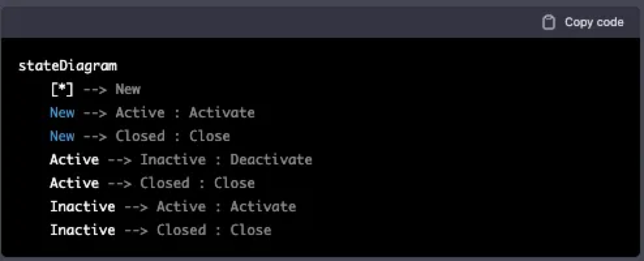Click the arrow in the Inactive --> Closed line
This screenshot has height=261, width=644.
coord(136,230)
